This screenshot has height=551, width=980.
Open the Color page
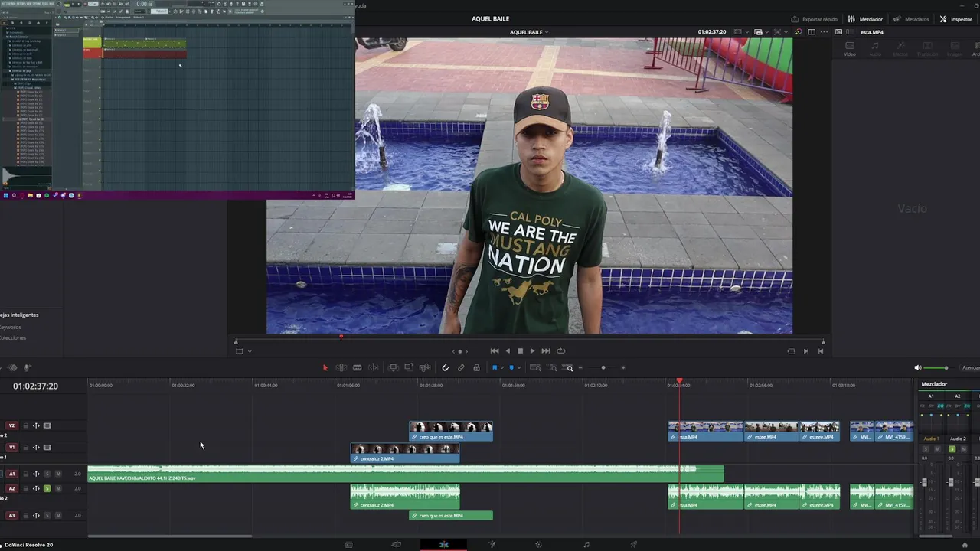(x=538, y=545)
